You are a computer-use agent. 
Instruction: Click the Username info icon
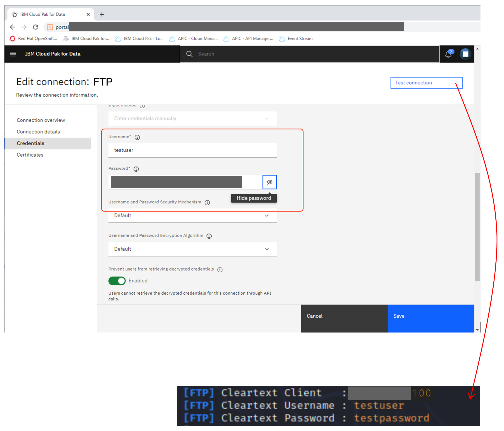click(137, 137)
